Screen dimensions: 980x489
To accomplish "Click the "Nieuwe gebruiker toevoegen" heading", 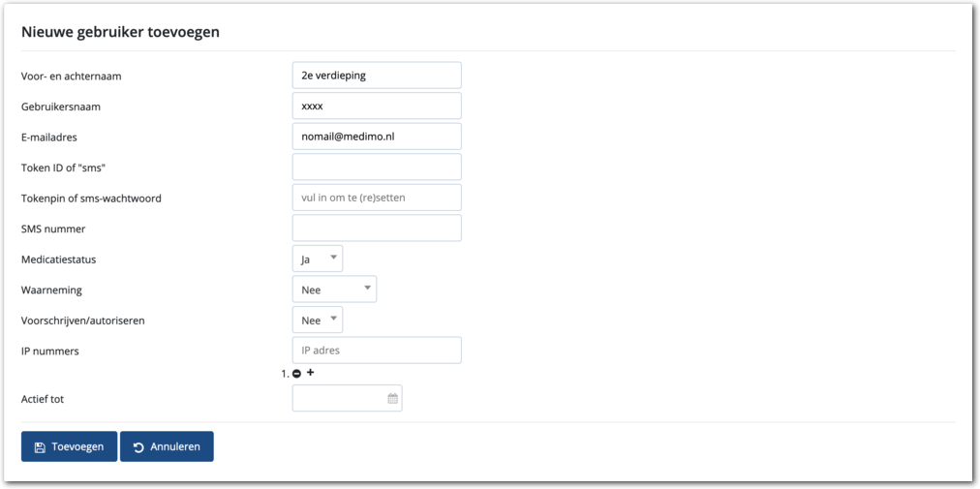I will (x=120, y=32).
